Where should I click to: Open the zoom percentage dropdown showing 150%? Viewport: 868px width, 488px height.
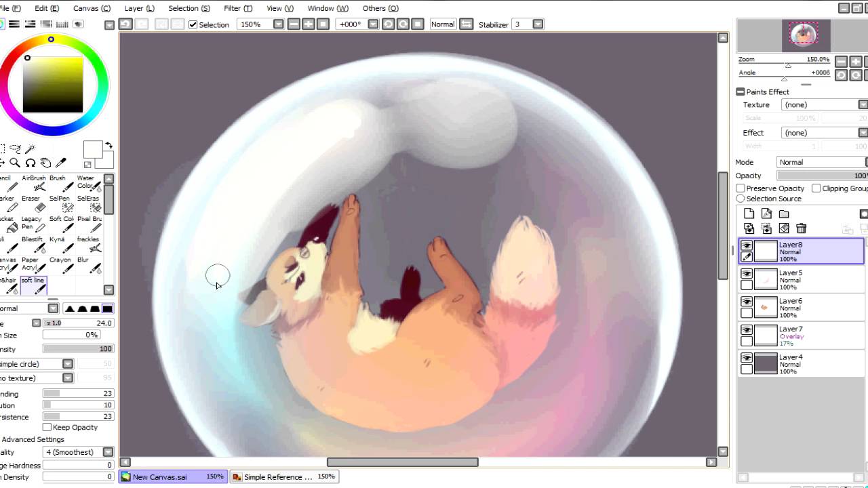pos(279,24)
